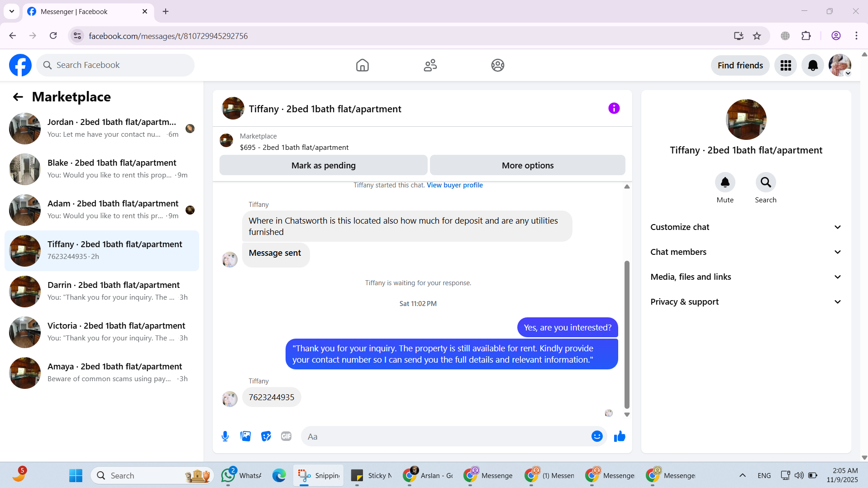The image size is (868, 488).
Task: View site information icon in address bar
Action: click(x=77, y=36)
